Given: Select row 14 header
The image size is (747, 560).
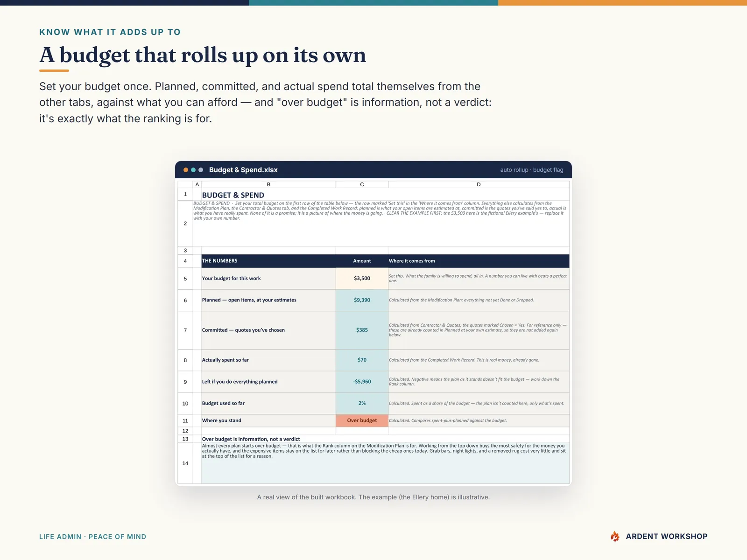Looking at the screenshot, I should (185, 463).
